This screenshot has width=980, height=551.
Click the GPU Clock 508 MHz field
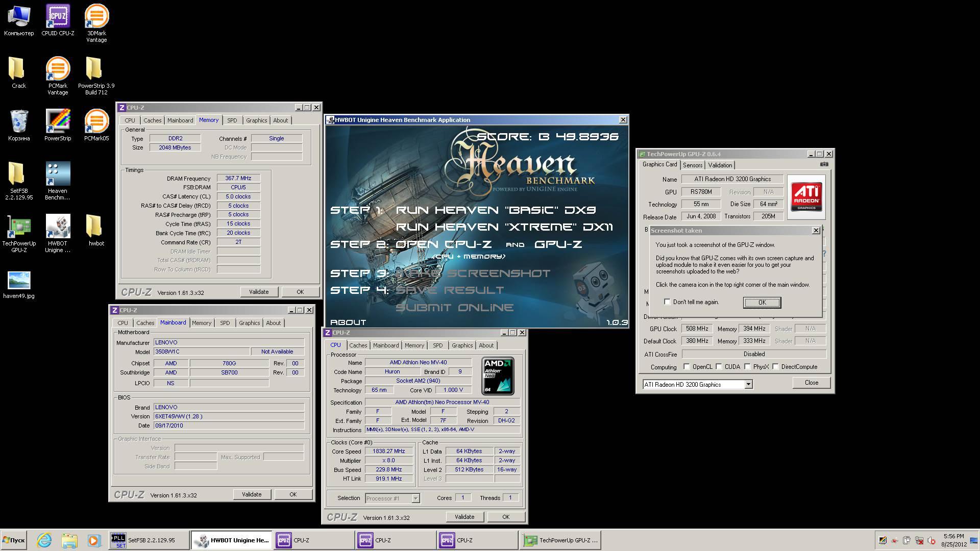(697, 329)
